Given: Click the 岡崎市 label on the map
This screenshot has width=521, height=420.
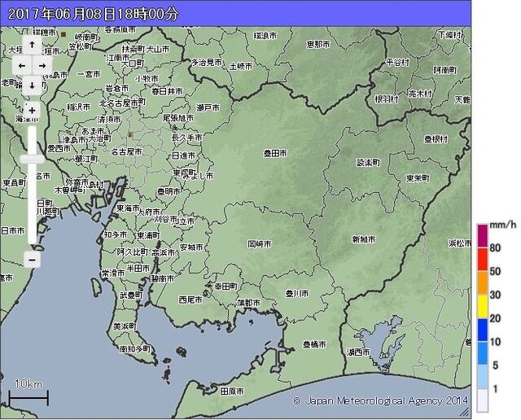Looking at the screenshot, I should tap(260, 244).
